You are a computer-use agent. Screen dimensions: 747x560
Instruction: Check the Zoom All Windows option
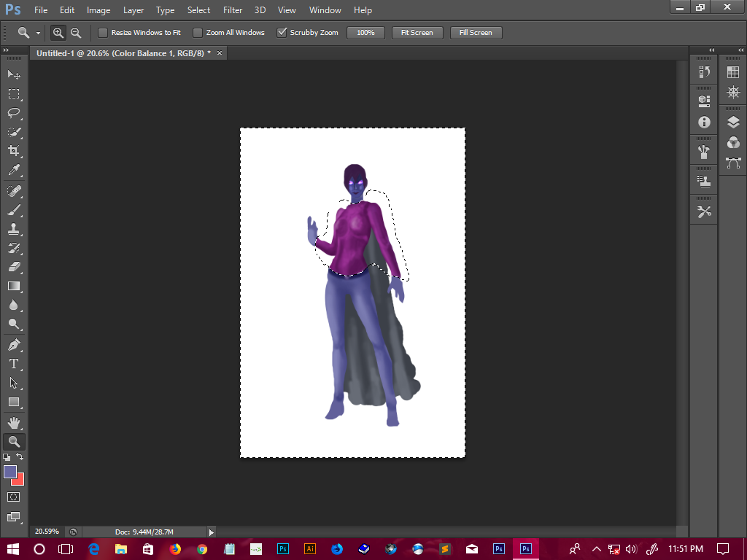[x=198, y=33]
